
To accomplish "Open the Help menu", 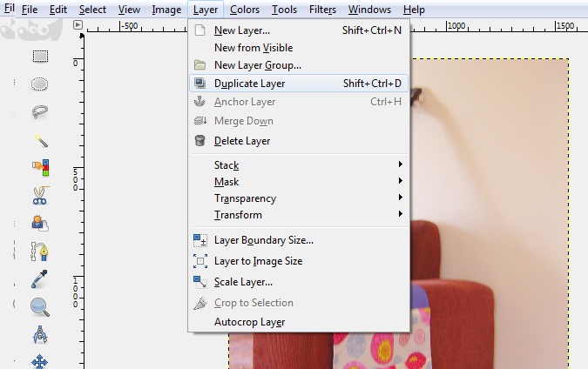I will pyautogui.click(x=414, y=10).
